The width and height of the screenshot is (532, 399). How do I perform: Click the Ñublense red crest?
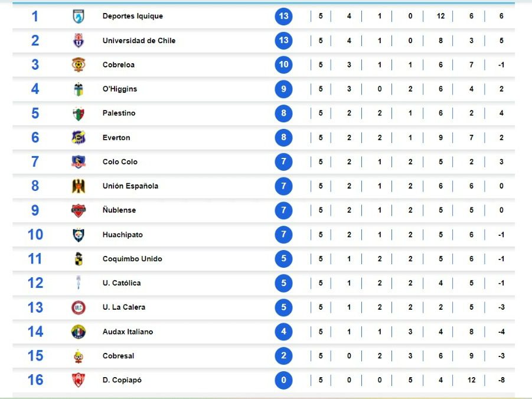(79, 210)
